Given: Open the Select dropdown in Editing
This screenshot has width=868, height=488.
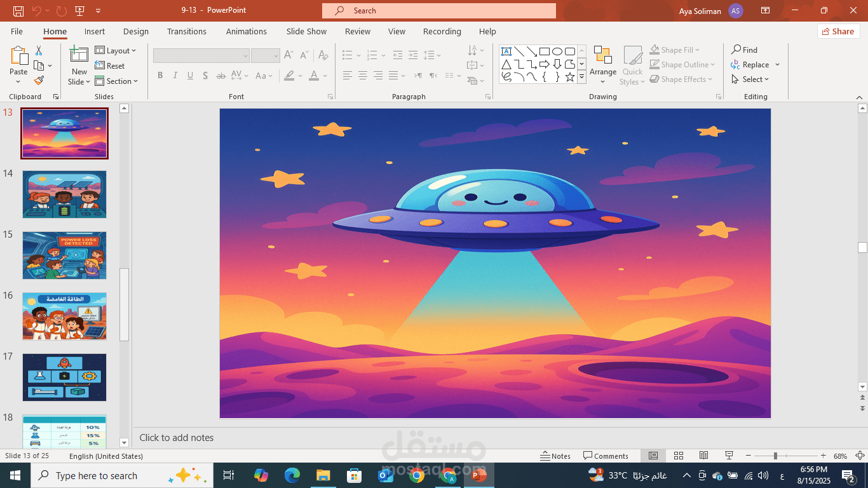Looking at the screenshot, I should pyautogui.click(x=750, y=79).
